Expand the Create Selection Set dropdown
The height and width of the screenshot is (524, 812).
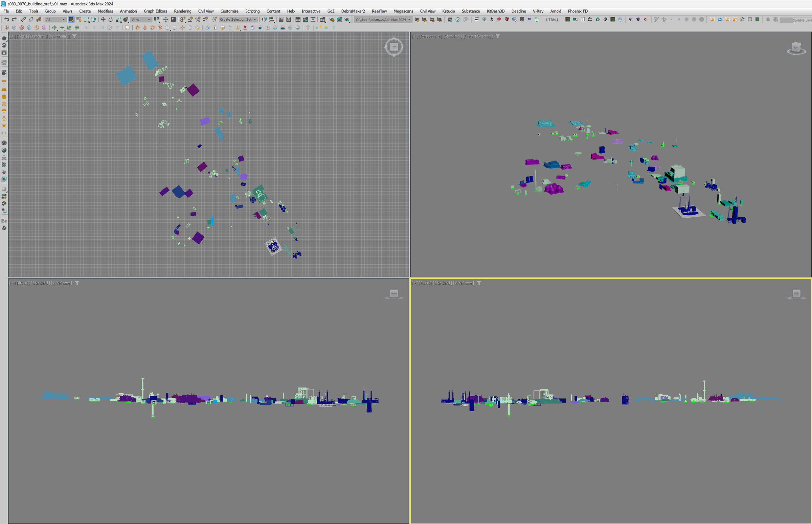(x=255, y=19)
